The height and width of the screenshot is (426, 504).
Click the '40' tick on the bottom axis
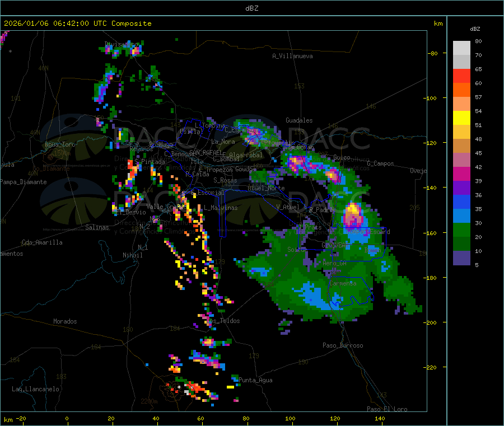pos(156,418)
